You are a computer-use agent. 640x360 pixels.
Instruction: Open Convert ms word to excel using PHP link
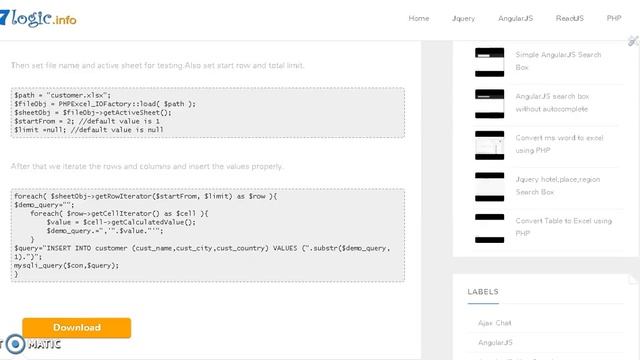(559, 144)
